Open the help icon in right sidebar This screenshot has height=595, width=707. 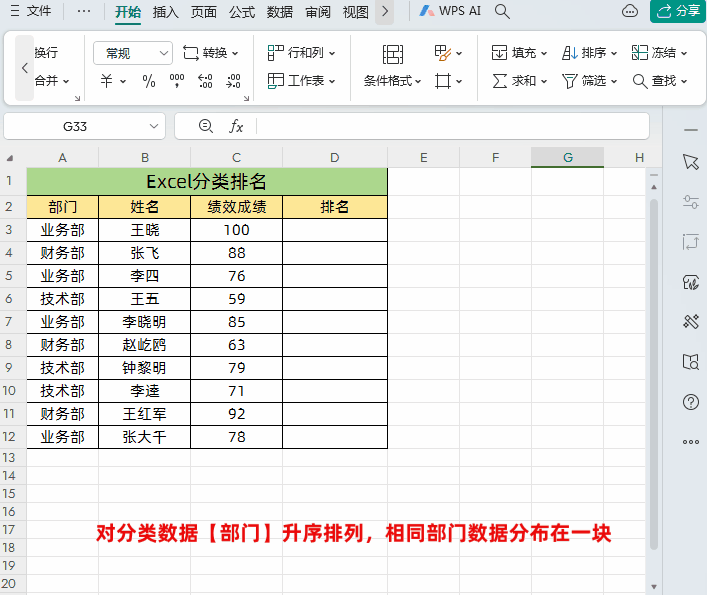pyautogui.click(x=690, y=402)
